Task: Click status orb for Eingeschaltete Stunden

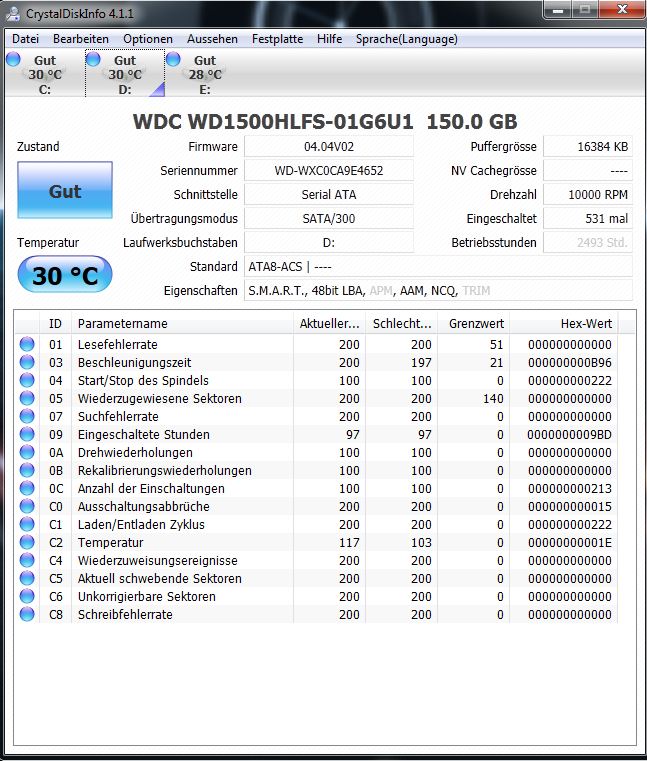Action: [27, 434]
